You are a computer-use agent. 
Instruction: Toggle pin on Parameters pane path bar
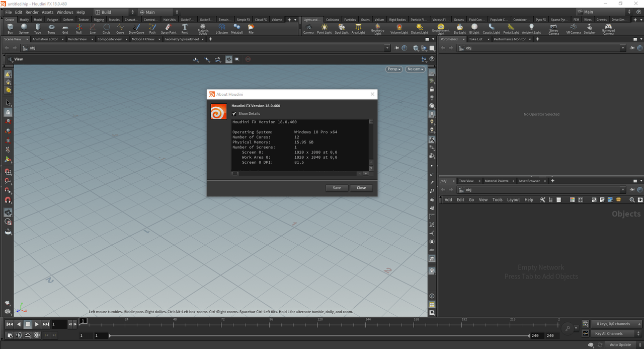632,48
